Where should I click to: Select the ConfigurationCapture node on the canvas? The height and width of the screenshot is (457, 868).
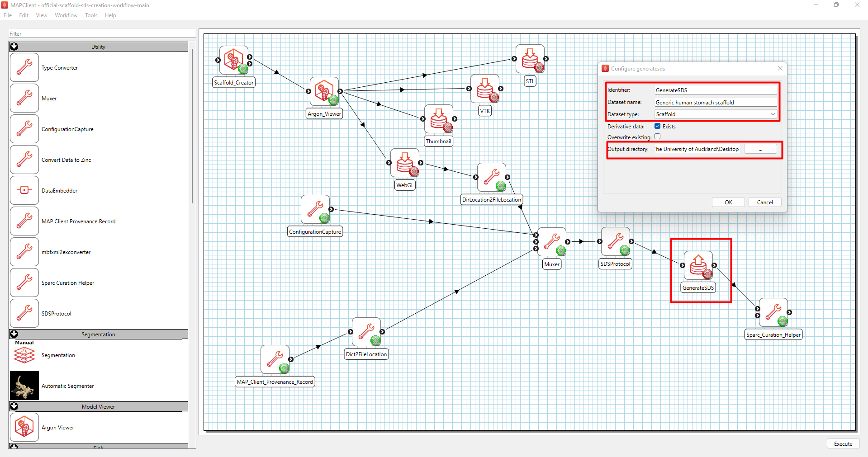(315, 209)
